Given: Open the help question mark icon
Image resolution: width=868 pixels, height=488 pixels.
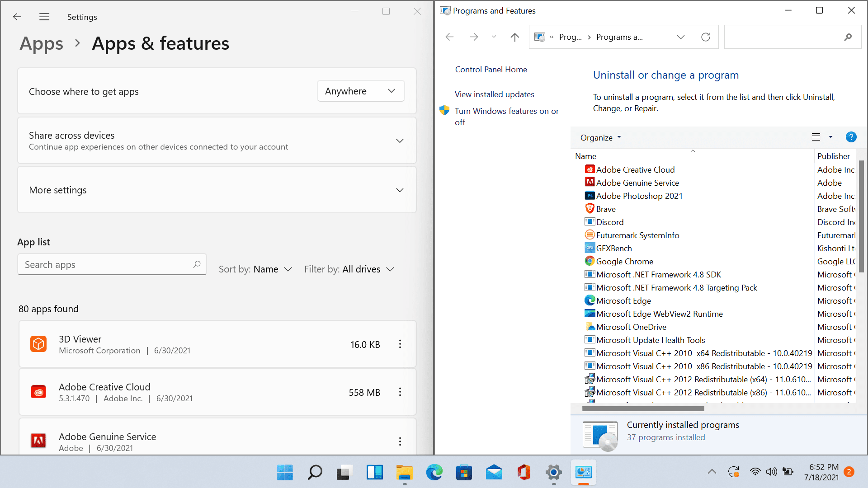Looking at the screenshot, I should tap(851, 137).
